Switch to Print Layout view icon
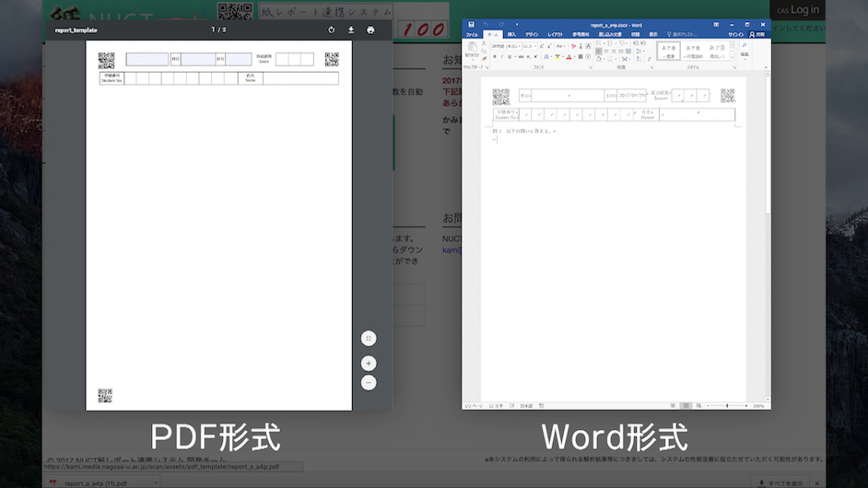 tap(686, 405)
